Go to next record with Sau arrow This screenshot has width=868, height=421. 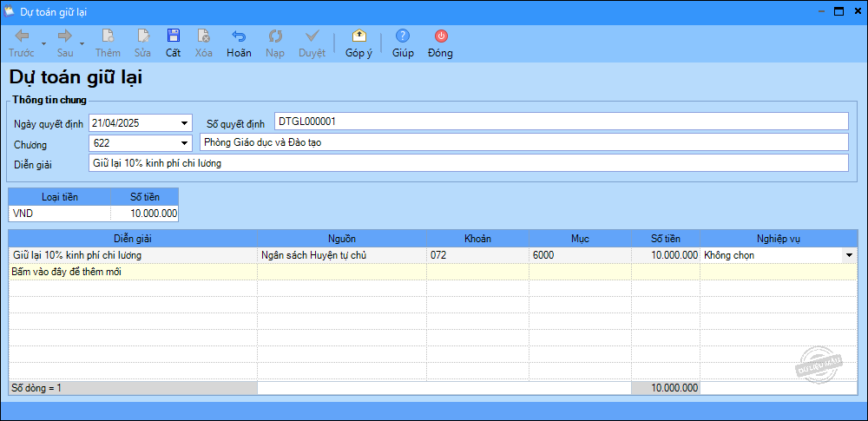[x=65, y=36]
